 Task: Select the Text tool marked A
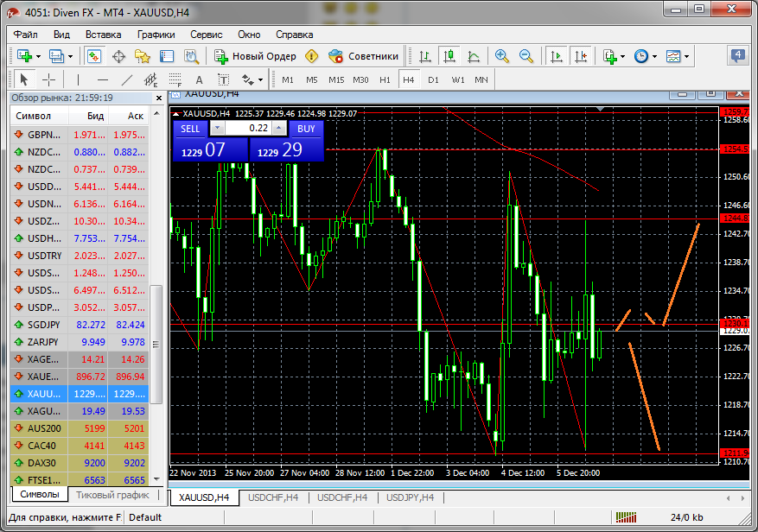coord(199,79)
